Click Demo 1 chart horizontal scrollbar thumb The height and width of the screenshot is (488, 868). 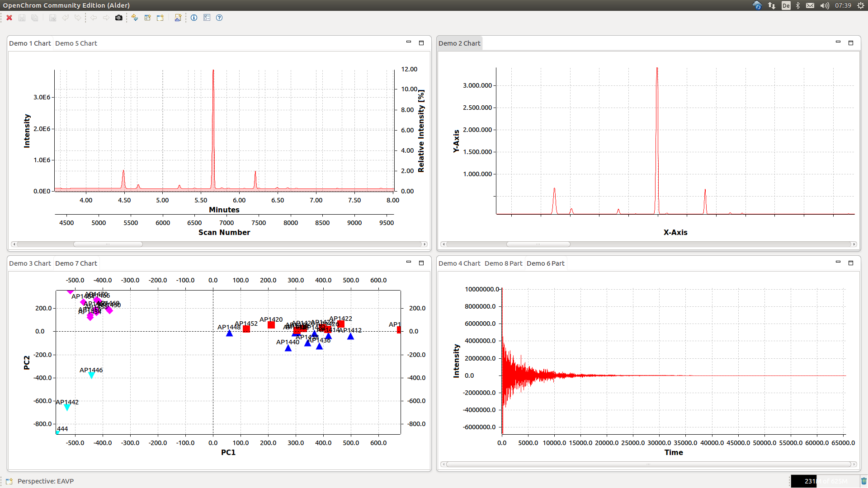coord(108,244)
